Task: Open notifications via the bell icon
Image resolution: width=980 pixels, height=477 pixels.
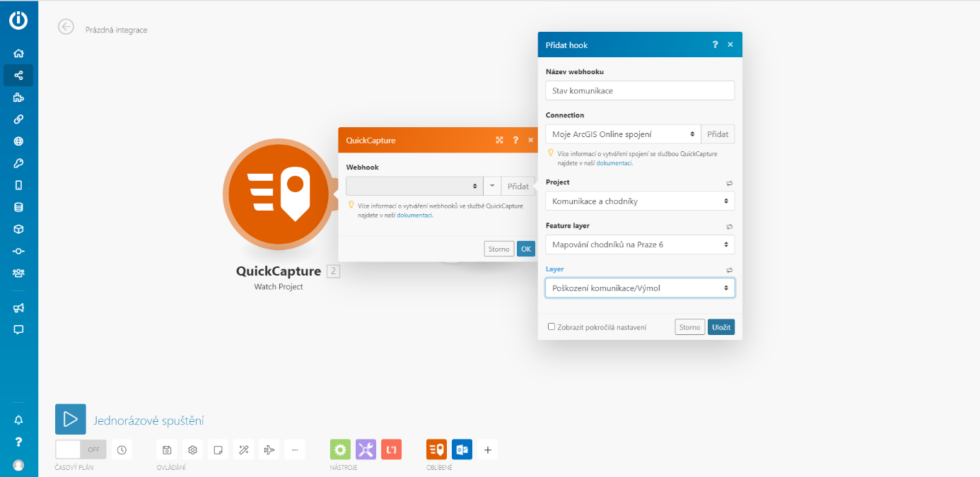Action: click(19, 420)
